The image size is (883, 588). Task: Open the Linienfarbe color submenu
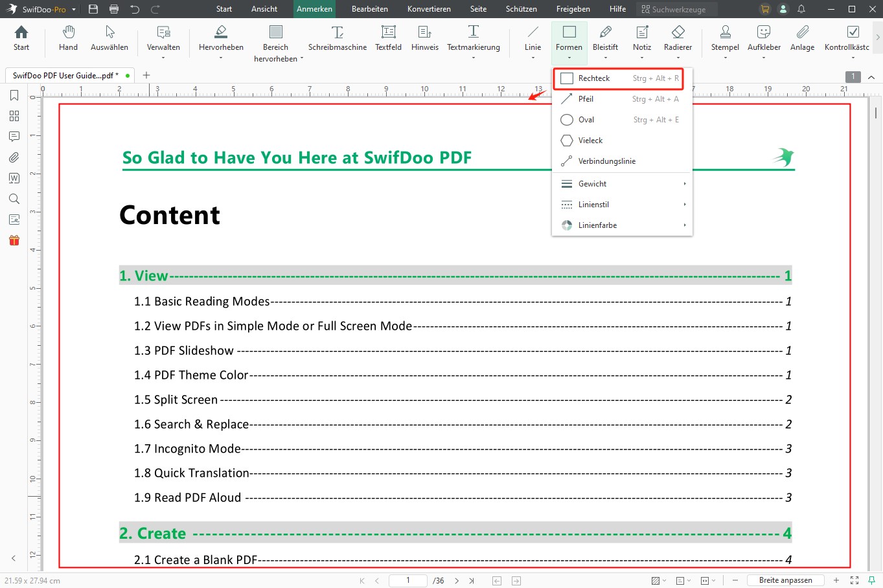[x=622, y=225]
